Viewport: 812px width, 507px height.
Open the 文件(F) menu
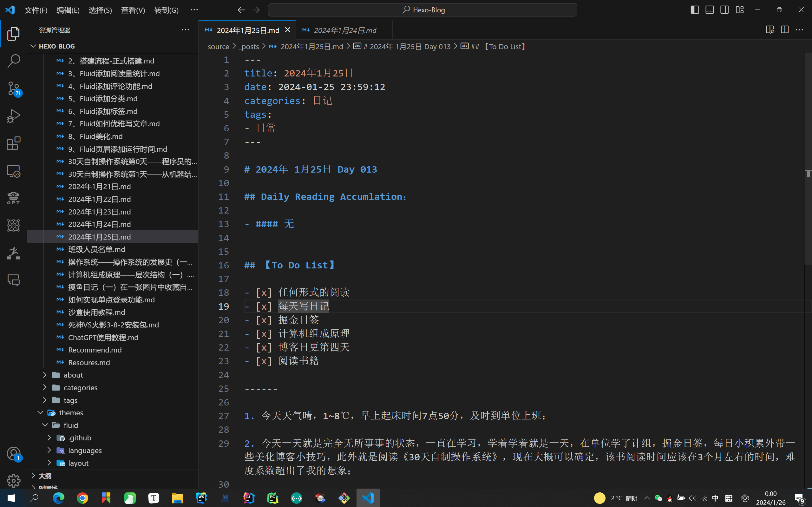[x=36, y=10]
